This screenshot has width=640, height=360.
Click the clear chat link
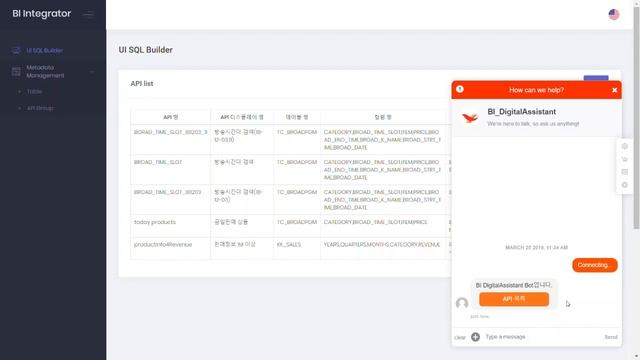(x=460, y=338)
